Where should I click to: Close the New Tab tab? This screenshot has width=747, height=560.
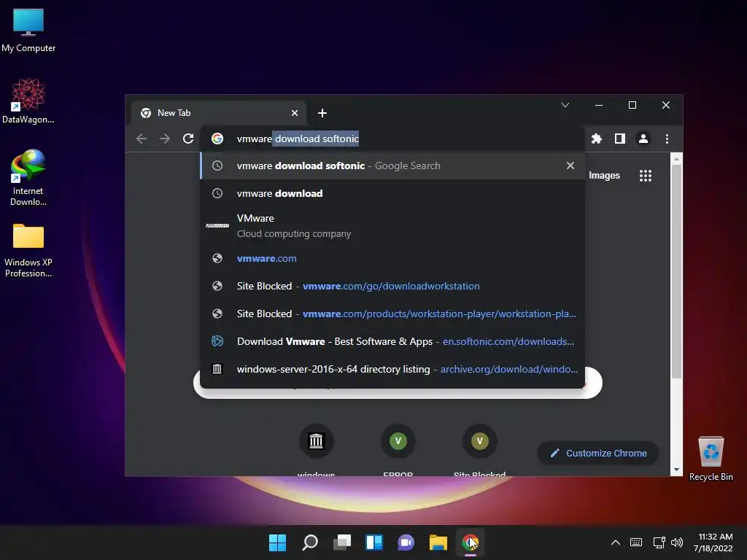click(295, 113)
